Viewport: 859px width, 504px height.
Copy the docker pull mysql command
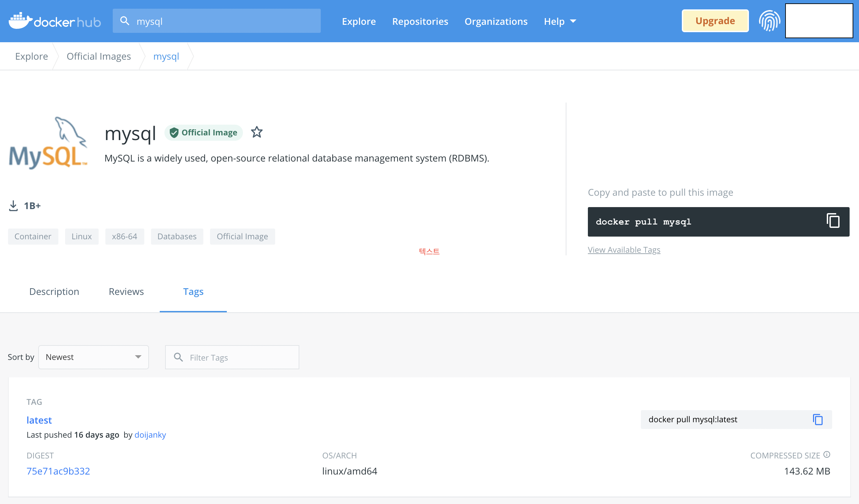[833, 221]
